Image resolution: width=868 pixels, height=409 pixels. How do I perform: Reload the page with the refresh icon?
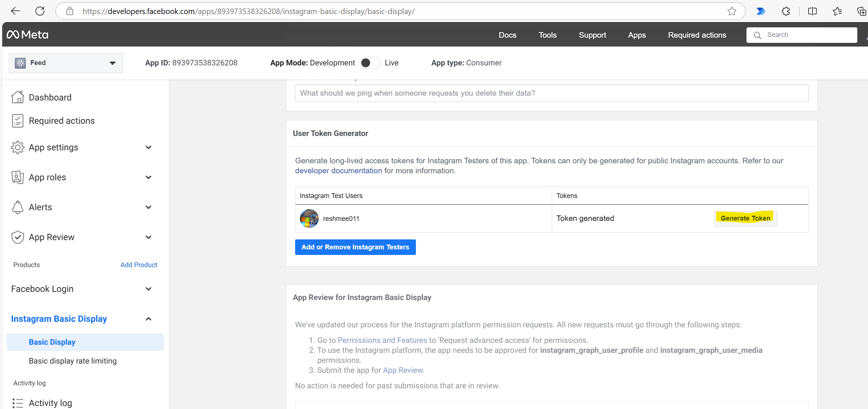40,11
